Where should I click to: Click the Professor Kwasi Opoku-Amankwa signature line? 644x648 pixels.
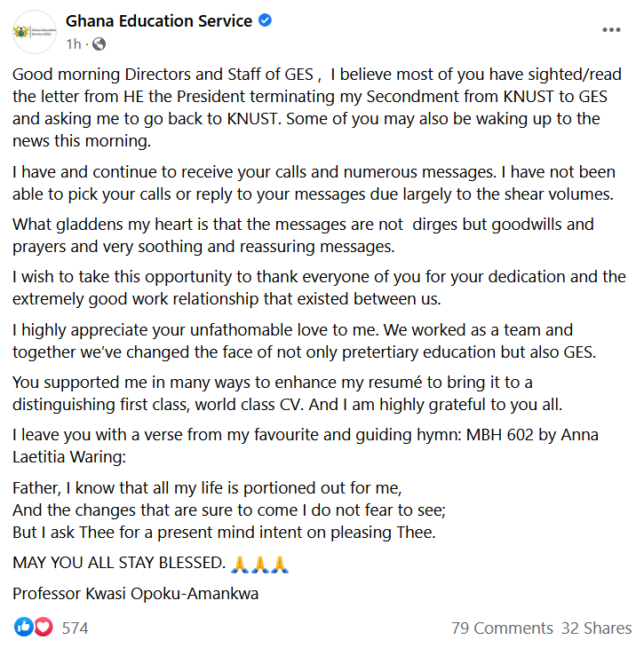coord(136,594)
